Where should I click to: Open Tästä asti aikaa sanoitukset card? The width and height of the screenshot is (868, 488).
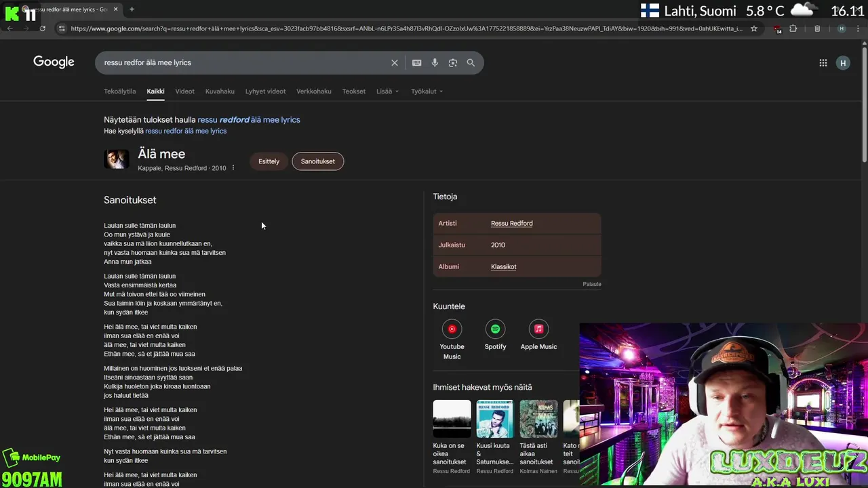[538, 436]
